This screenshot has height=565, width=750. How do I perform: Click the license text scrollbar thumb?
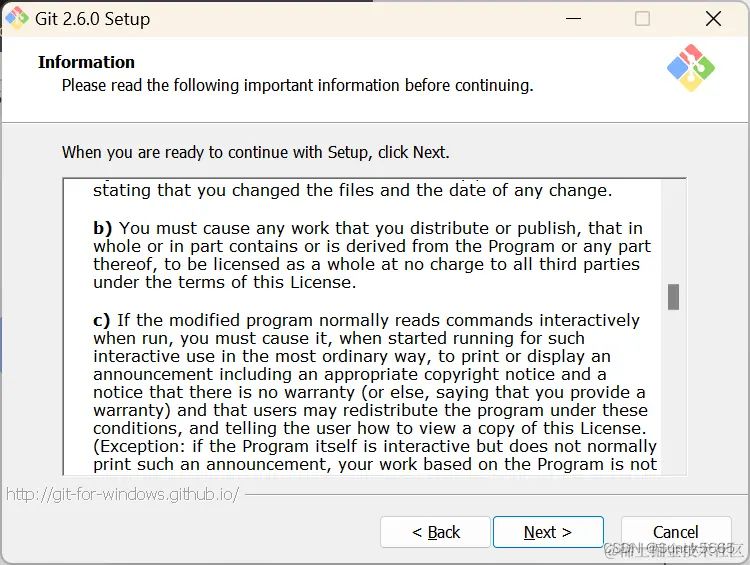[673, 297]
